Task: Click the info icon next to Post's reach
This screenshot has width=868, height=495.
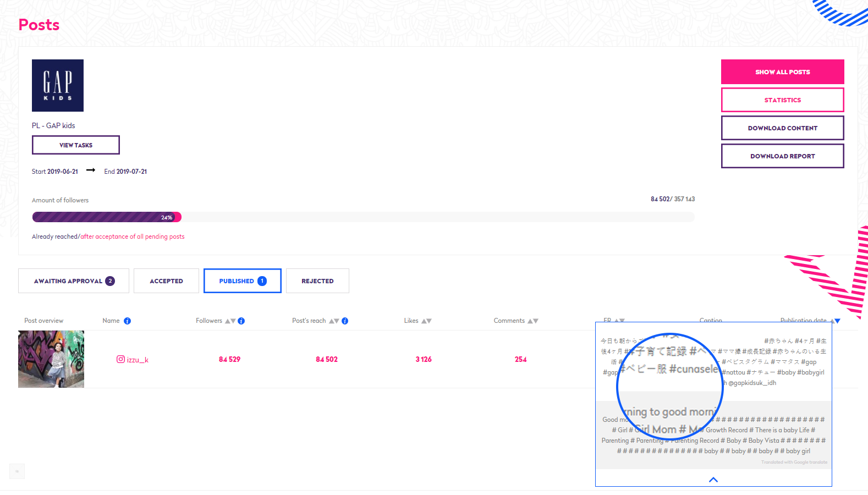Action: coord(345,321)
